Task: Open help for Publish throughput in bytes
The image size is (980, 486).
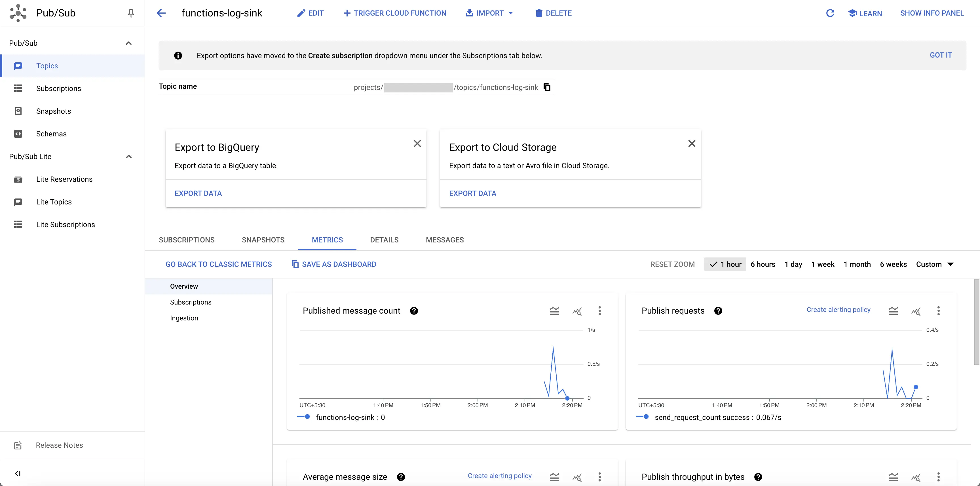Action: 758,477
